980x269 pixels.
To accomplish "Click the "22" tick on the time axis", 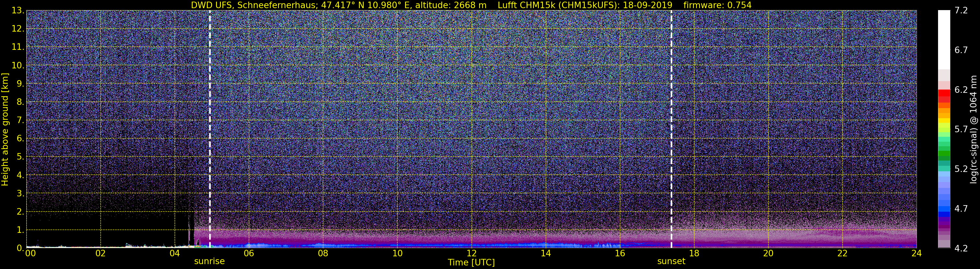I will click(842, 253).
